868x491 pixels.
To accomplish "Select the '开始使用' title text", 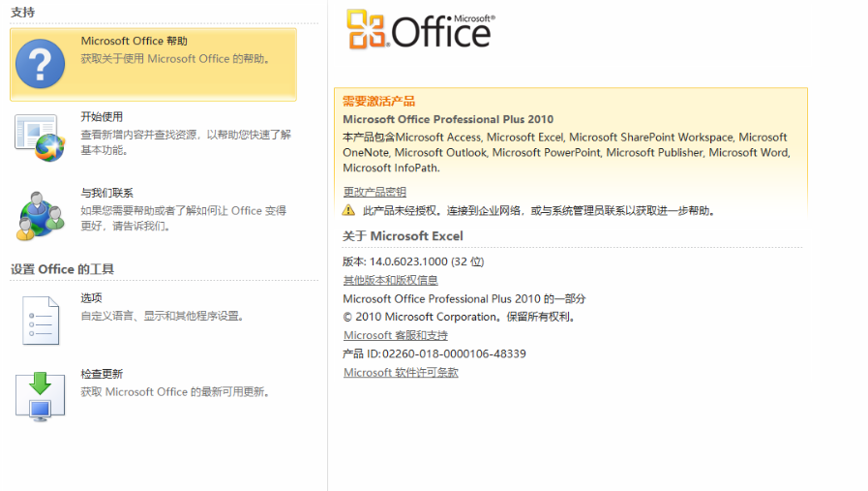I will pos(102,117).
